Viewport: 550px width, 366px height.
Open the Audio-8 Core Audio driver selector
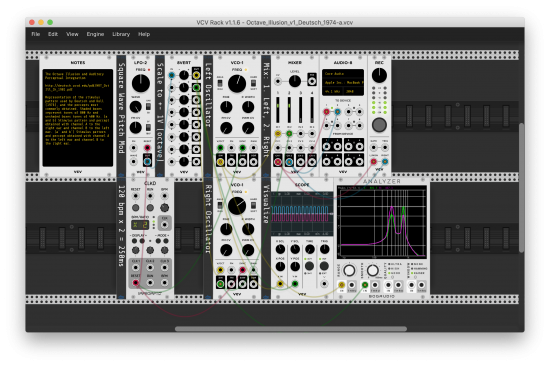point(343,74)
